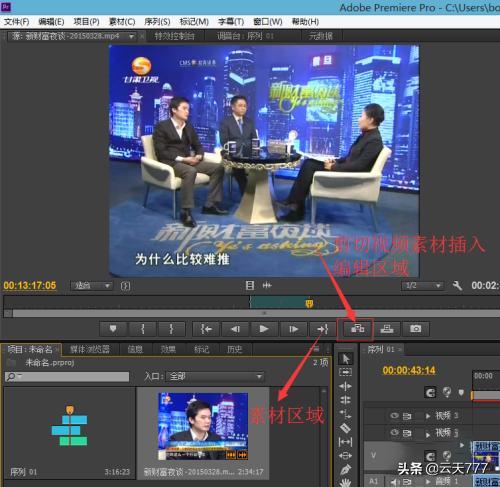Expand the 音频 1 track triangle
Screen dimensions: 500x487
pos(428,482)
